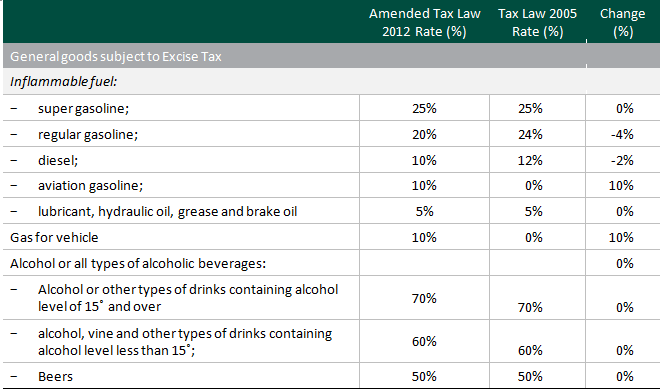Click the Amended Tax Law 2012 Rate header
The width and height of the screenshot is (663, 391).
pyautogui.click(x=425, y=22)
